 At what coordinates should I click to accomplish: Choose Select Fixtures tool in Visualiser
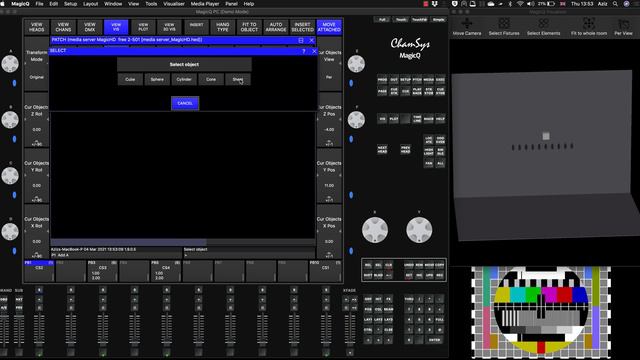(504, 27)
